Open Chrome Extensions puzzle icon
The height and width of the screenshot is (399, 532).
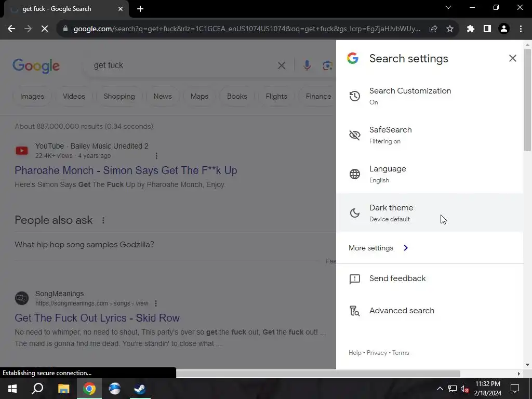click(x=470, y=29)
